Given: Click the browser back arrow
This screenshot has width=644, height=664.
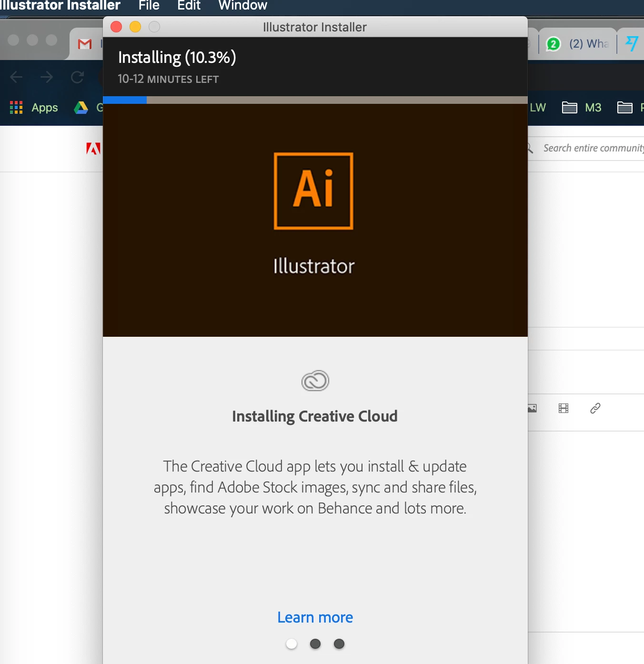Looking at the screenshot, I should tap(16, 77).
